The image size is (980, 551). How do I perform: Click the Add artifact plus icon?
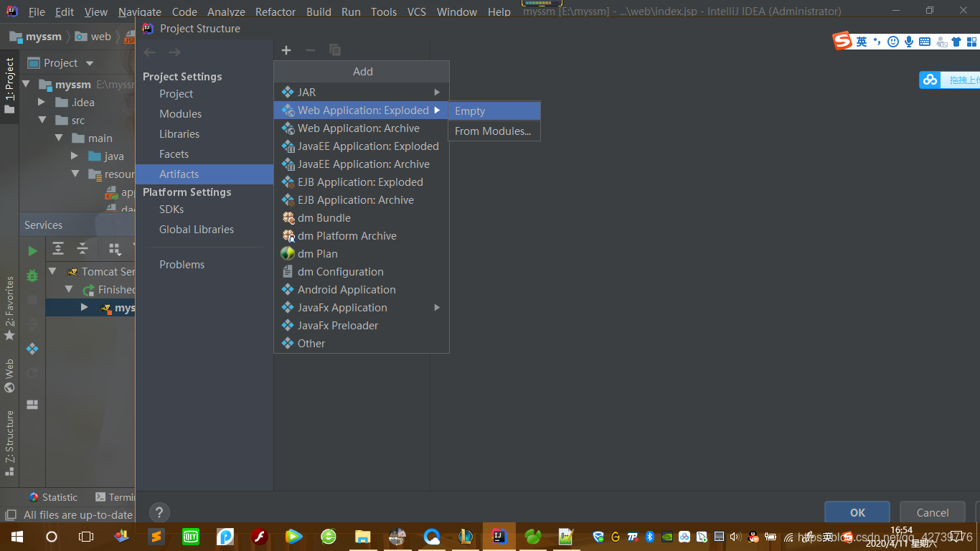tap(286, 50)
